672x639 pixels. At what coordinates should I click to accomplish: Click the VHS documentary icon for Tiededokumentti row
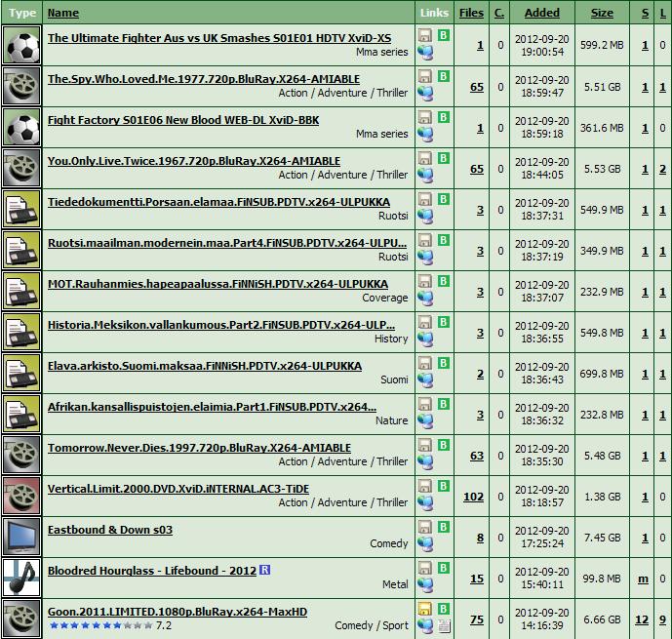(21, 209)
